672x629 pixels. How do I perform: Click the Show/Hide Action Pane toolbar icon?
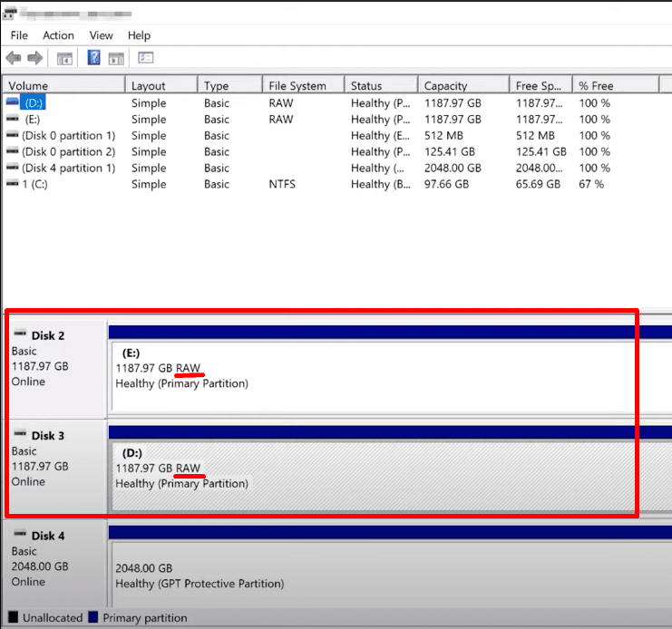pyautogui.click(x=116, y=58)
